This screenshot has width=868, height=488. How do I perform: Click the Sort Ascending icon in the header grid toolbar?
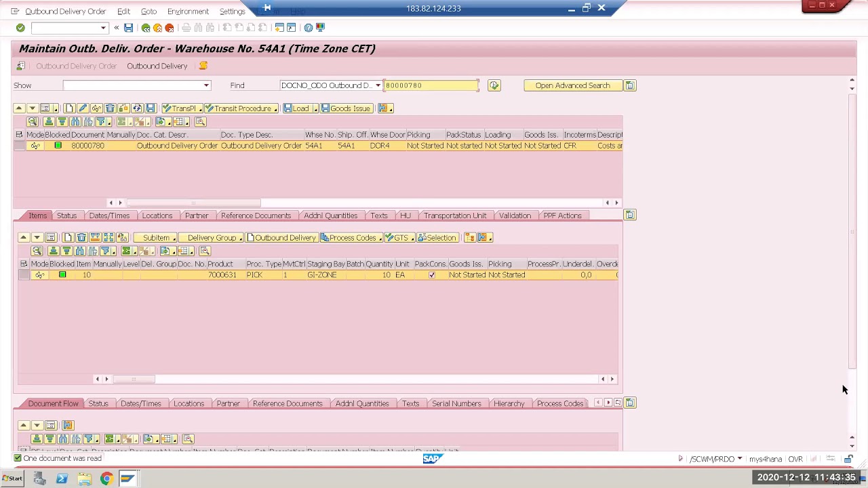49,122
